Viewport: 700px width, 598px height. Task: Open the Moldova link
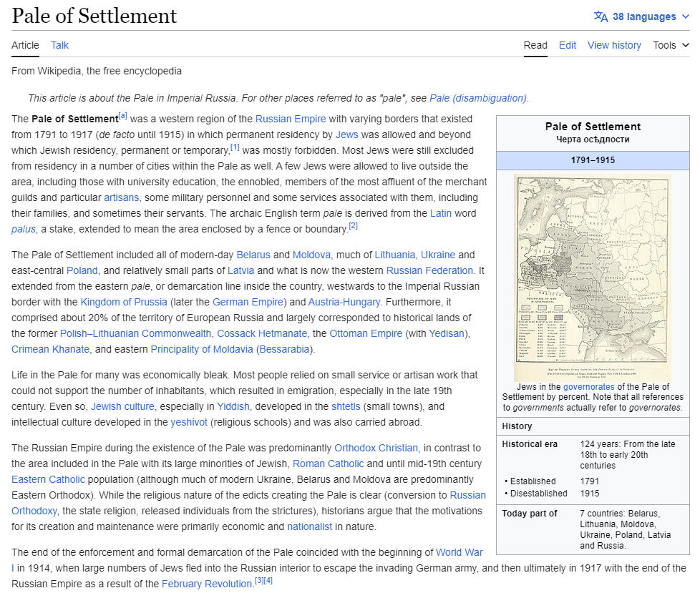tap(311, 255)
